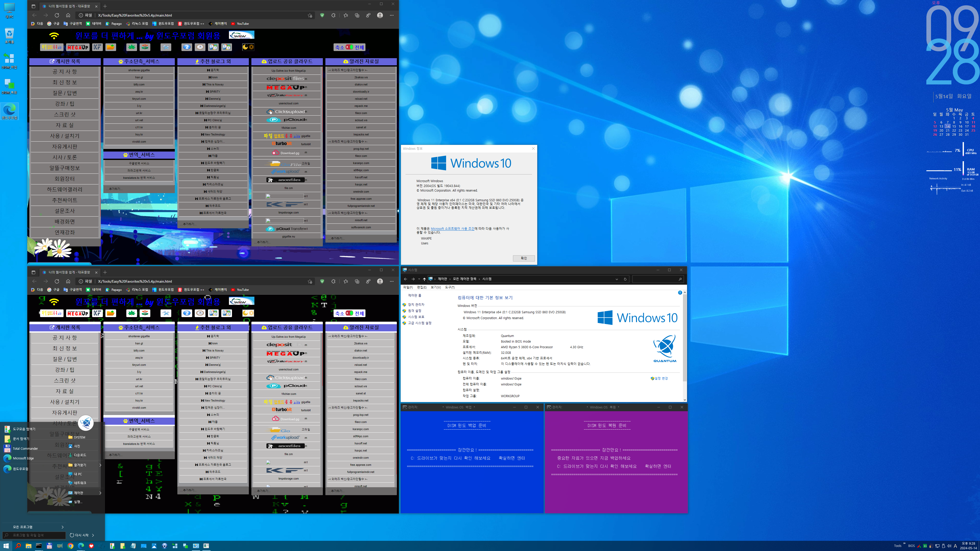Click the MEGAUP icon in lower Edge window

point(78,313)
